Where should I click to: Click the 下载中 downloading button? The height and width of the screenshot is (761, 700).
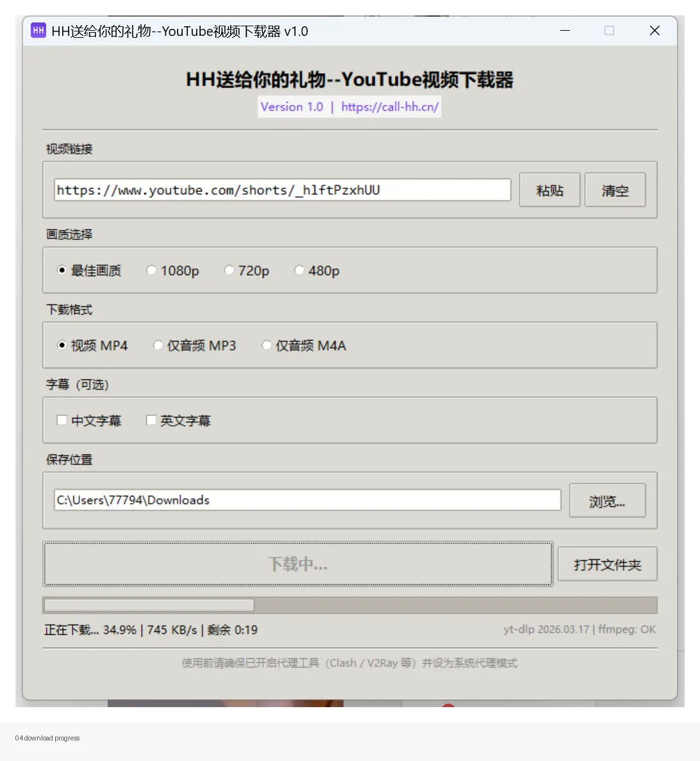(297, 564)
